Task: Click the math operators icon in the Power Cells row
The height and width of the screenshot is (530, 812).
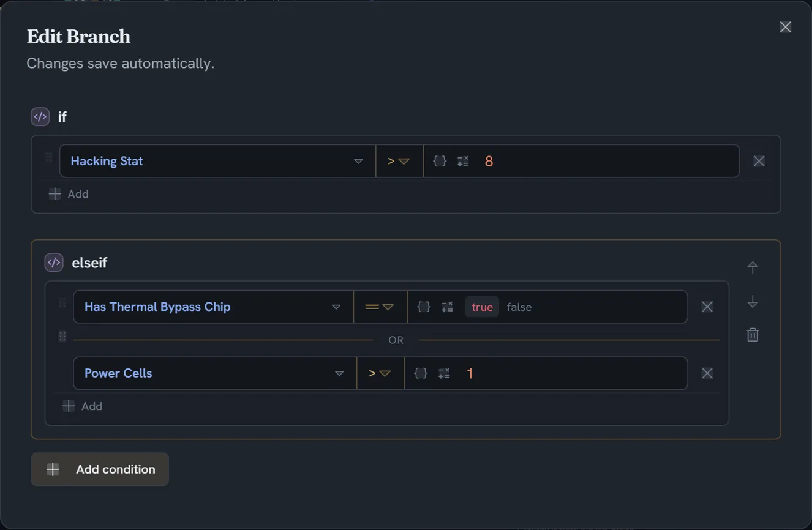Action: pos(444,373)
